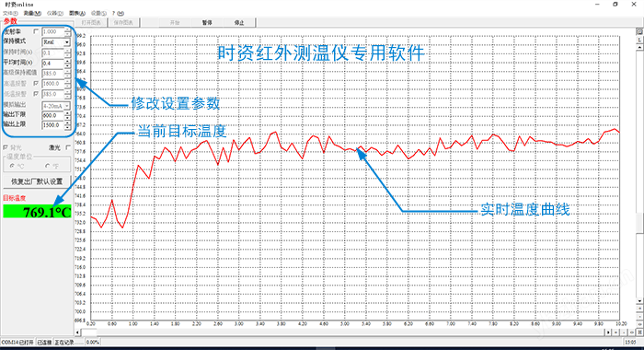Increase 输出上限 with its up spinner arrow
The image size is (644, 350).
click(x=67, y=122)
